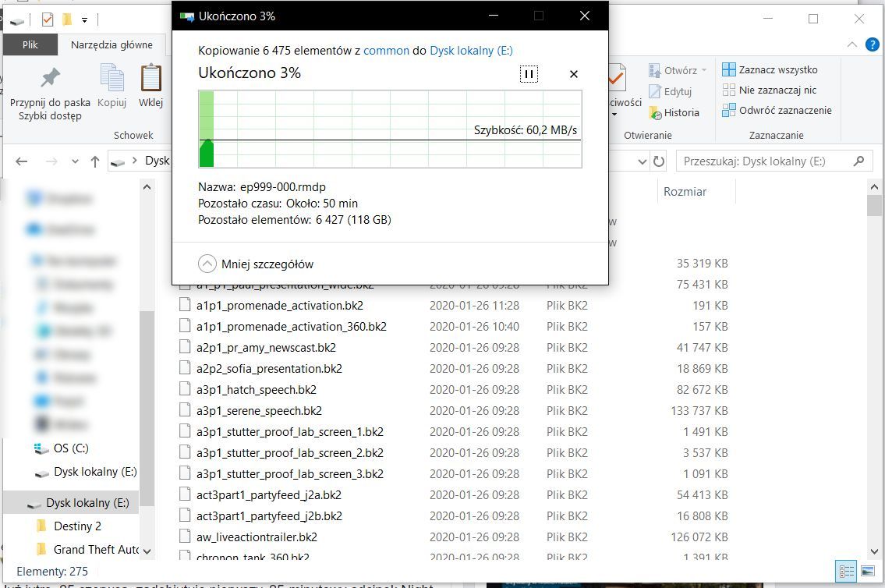The image size is (885, 588).
Task: Click Odwróć zaznaczenie invert selection icon
Action: pyautogui.click(x=729, y=110)
